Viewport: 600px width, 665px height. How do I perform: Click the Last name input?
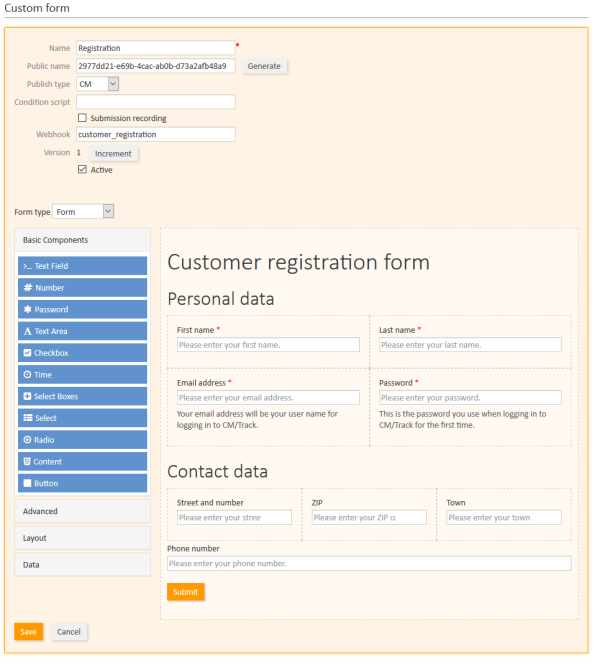pos(470,345)
